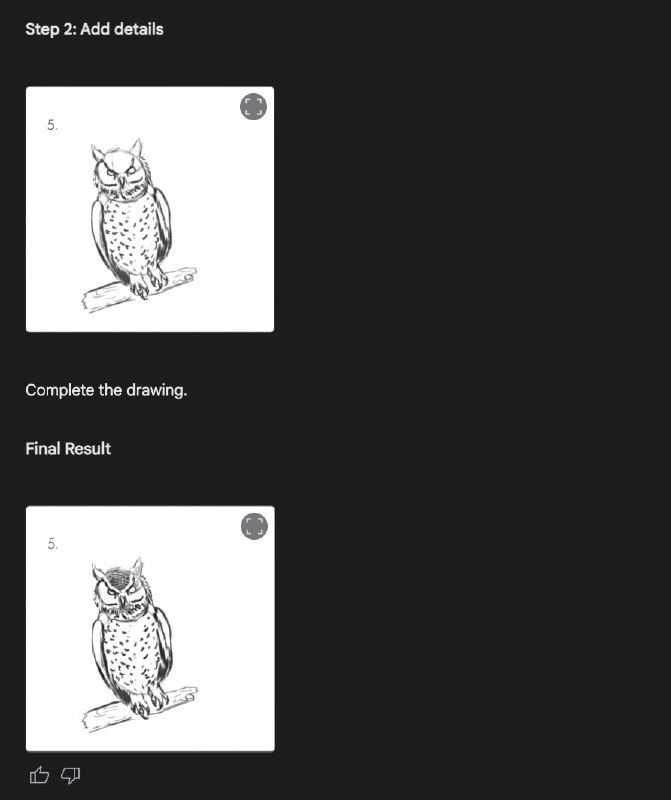Click the 'Complete the drawing.' text
Screen dimensions: 671x800
tap(106, 390)
